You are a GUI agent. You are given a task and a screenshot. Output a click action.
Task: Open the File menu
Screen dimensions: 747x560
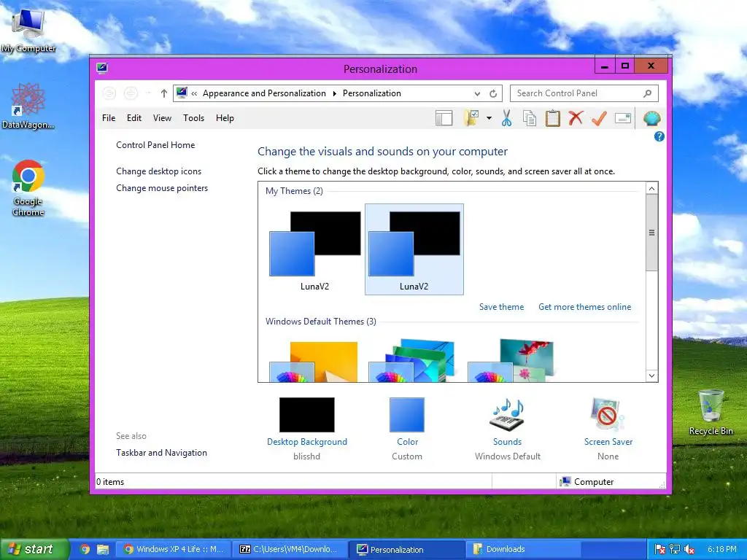pos(109,118)
